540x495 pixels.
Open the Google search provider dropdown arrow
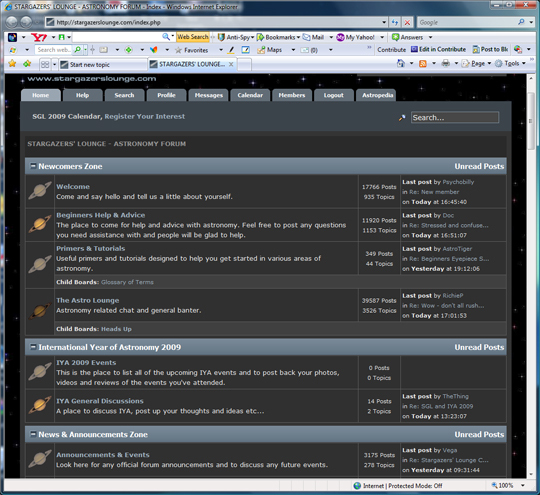point(531,22)
